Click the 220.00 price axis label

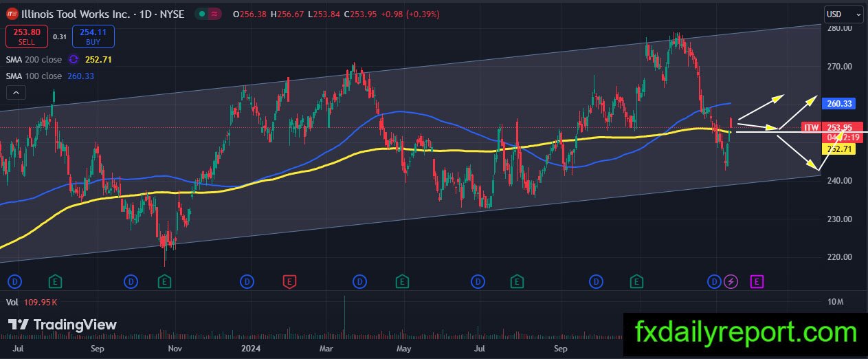(x=840, y=257)
